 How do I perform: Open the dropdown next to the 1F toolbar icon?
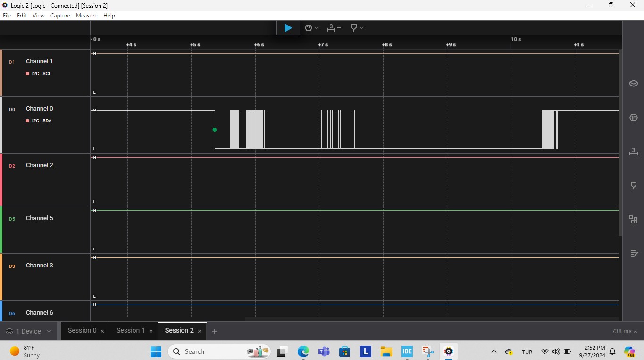click(316, 28)
